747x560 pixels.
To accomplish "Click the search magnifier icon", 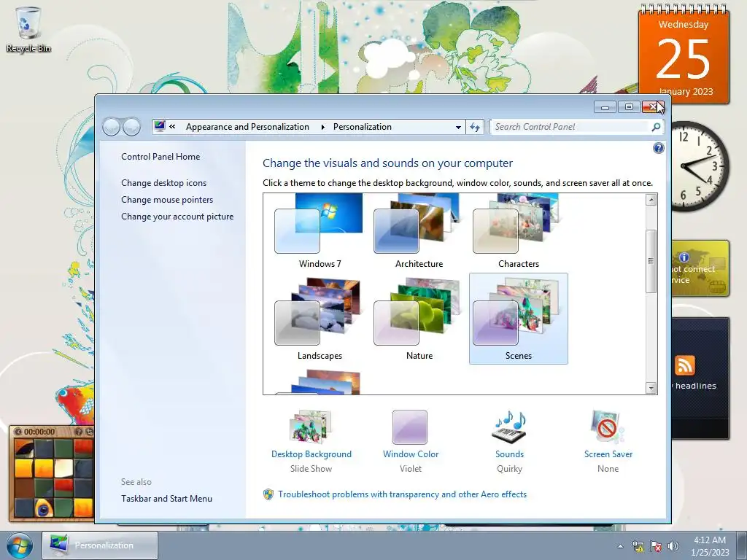I will coord(656,127).
